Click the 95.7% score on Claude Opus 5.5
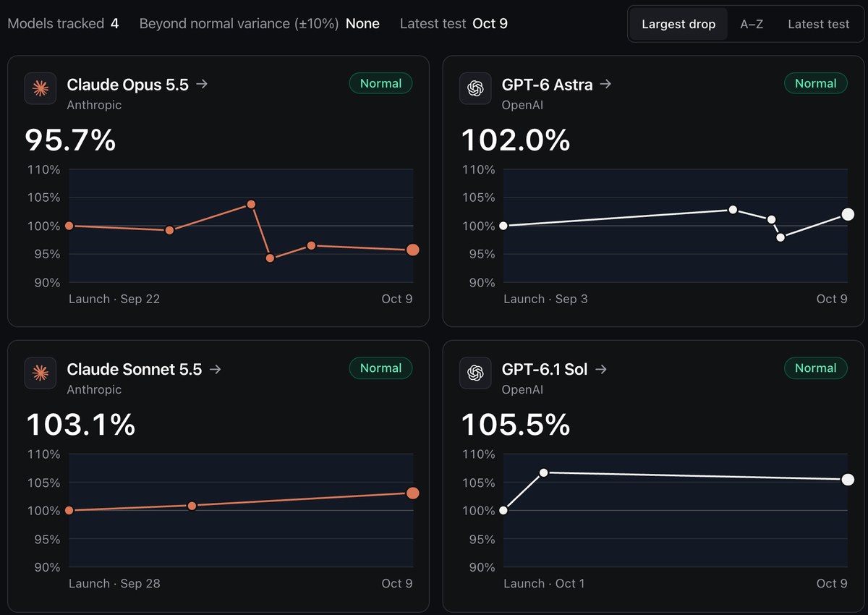868x615 pixels. [x=70, y=140]
